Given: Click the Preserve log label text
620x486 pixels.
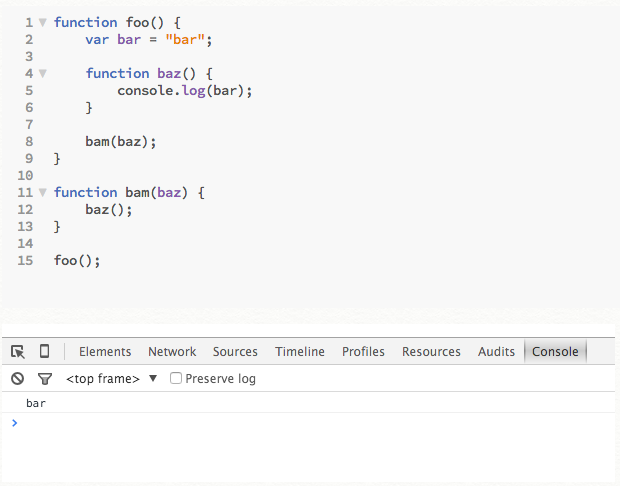Looking at the screenshot, I should click(x=220, y=379).
